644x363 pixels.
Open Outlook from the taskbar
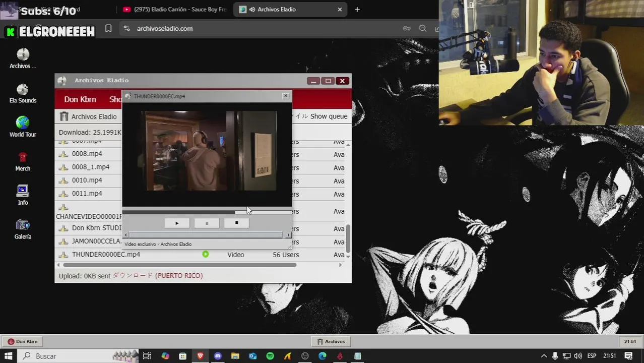[x=252, y=356]
